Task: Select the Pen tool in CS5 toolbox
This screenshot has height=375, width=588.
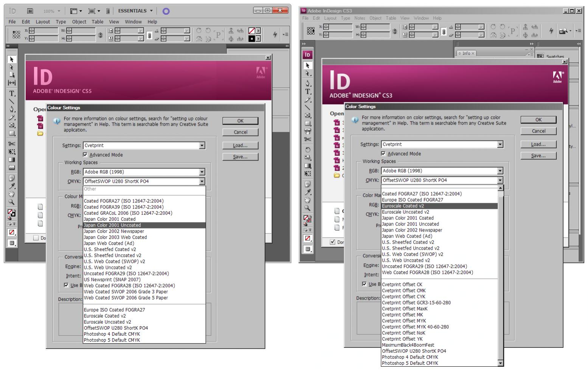Action: [x=12, y=109]
